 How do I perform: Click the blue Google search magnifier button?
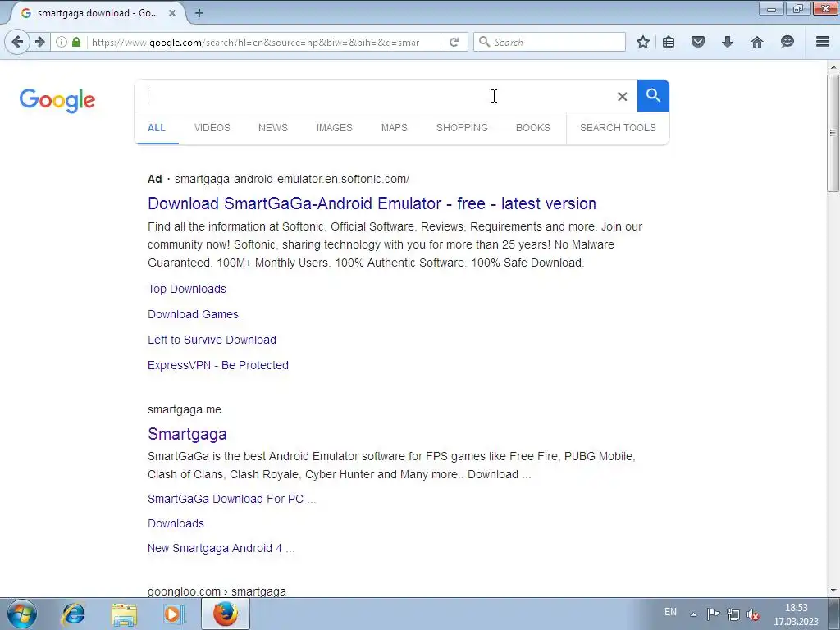coord(653,96)
